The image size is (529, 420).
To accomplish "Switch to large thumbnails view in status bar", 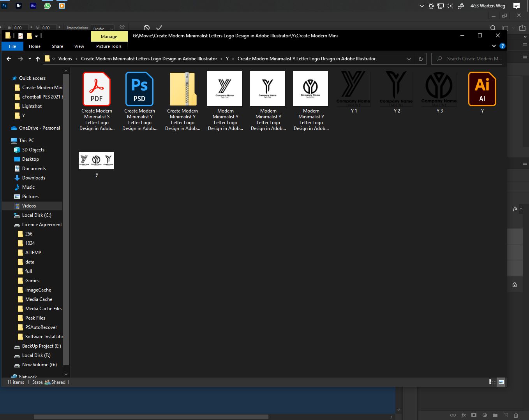I will click(x=501, y=382).
